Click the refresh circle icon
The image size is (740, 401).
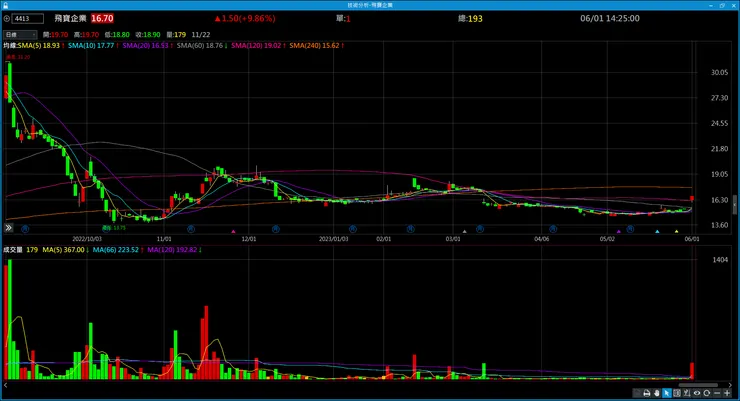[706, 393]
